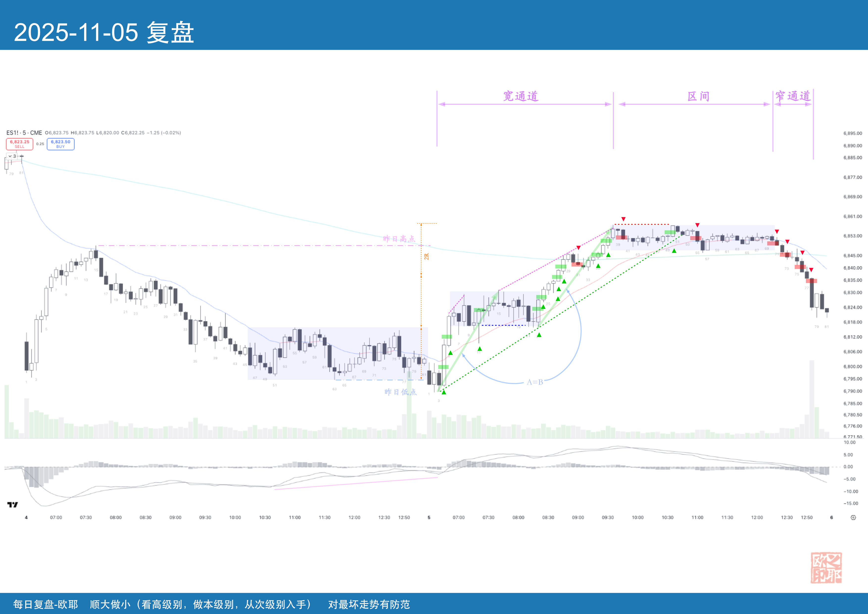Click the ES1! symbol title

tap(12, 133)
